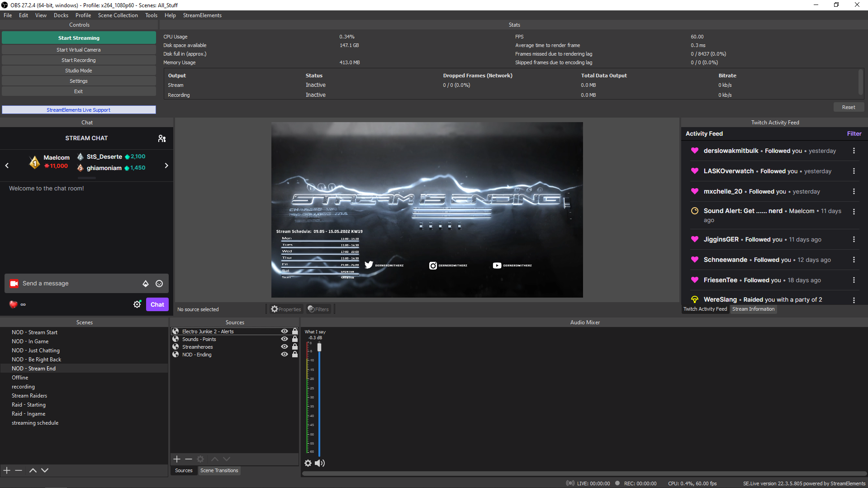Click the stream preview canvas
The width and height of the screenshot is (868, 488).
(x=427, y=210)
